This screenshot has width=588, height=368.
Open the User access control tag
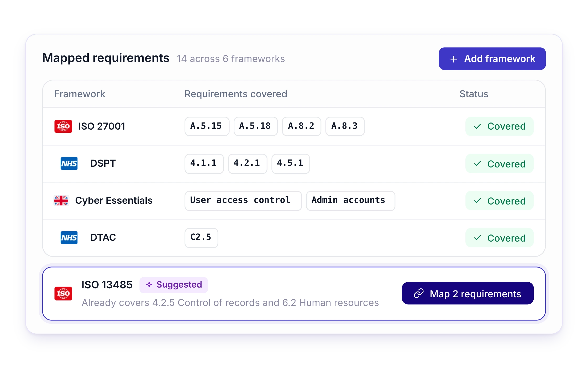click(243, 201)
